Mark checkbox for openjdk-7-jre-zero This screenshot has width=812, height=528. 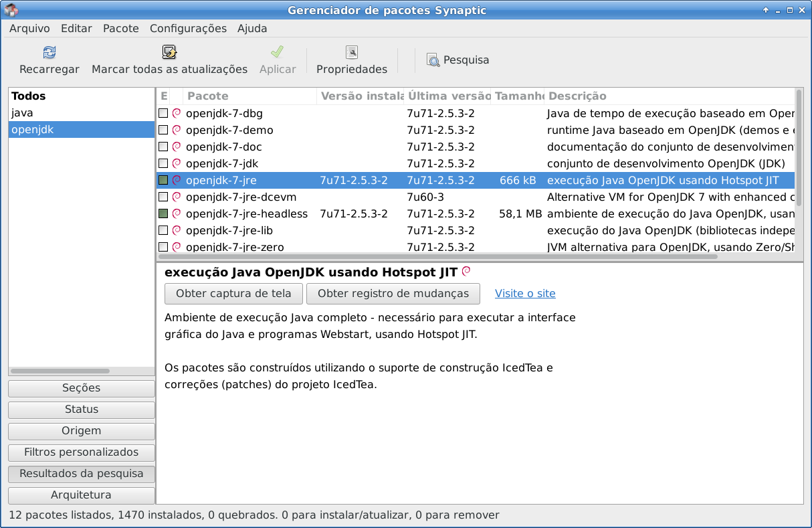tap(163, 247)
